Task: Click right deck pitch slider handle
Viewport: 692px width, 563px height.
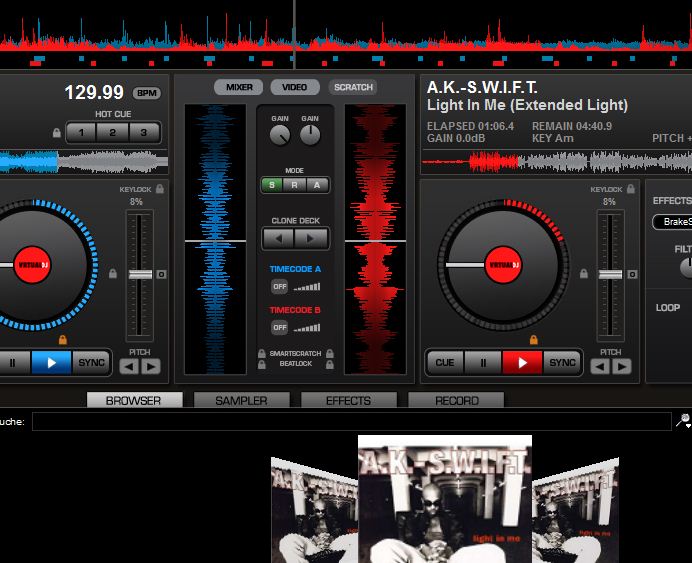Action: click(611, 274)
